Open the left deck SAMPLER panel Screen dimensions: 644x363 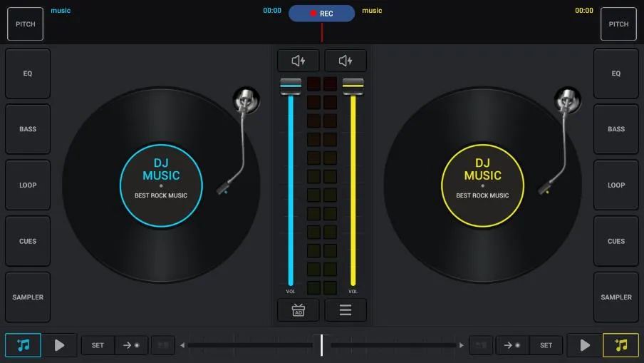28,297
